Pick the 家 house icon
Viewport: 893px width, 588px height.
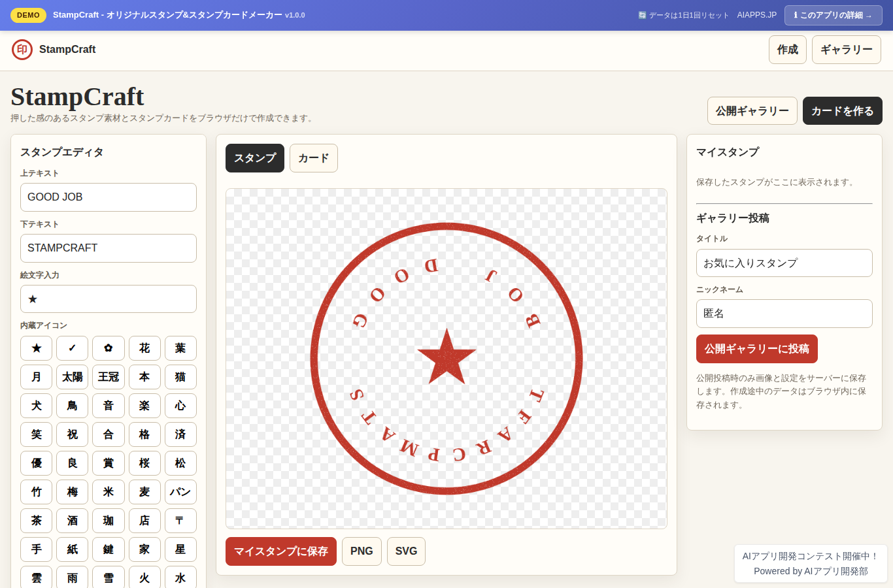[144, 549]
